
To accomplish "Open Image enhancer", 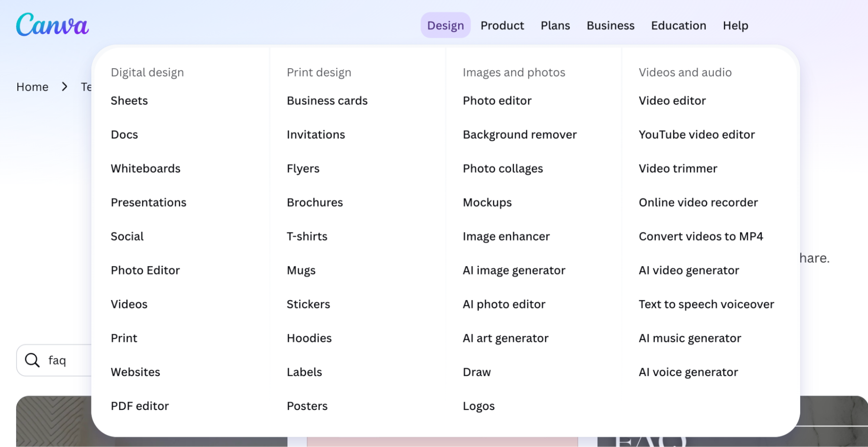I will point(506,236).
